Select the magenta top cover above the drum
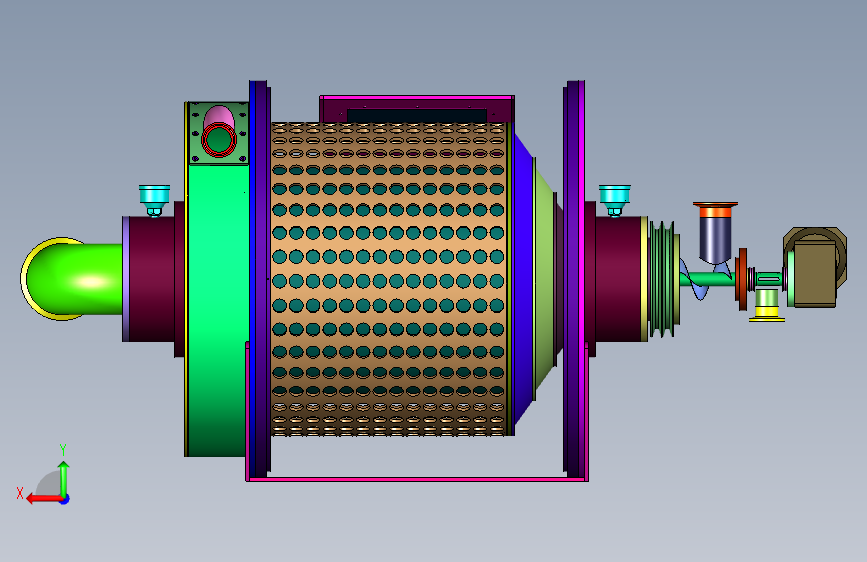Screen dimensions: 867x562 (x=417, y=108)
